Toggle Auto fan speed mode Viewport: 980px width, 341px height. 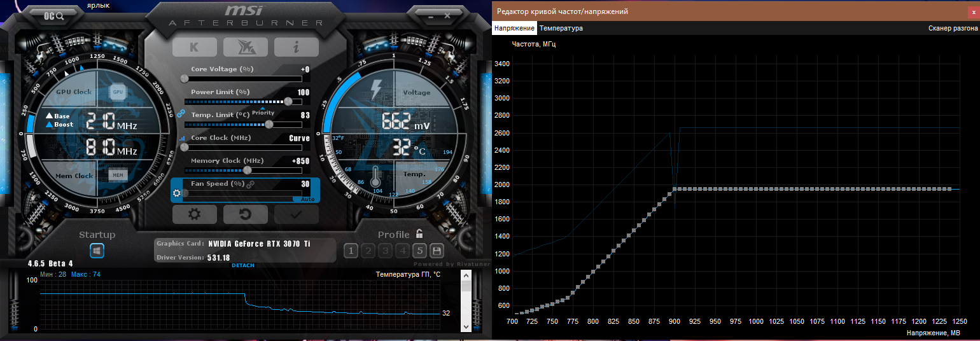tap(307, 199)
